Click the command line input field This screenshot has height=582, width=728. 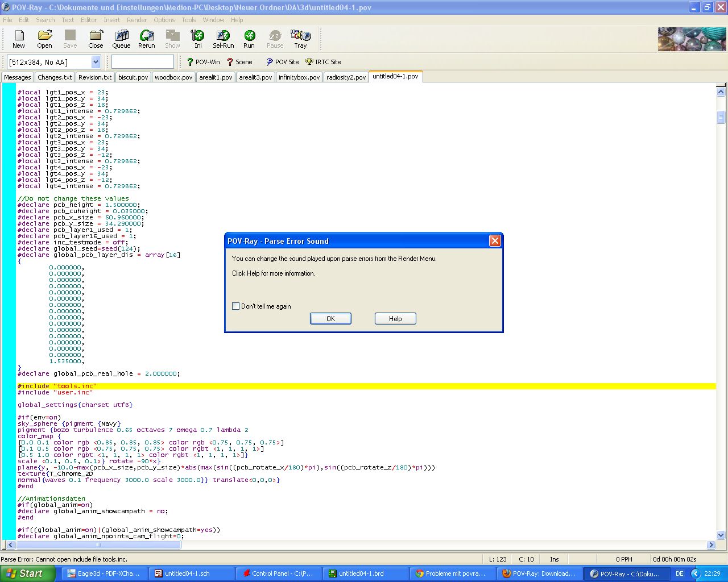[143, 62]
